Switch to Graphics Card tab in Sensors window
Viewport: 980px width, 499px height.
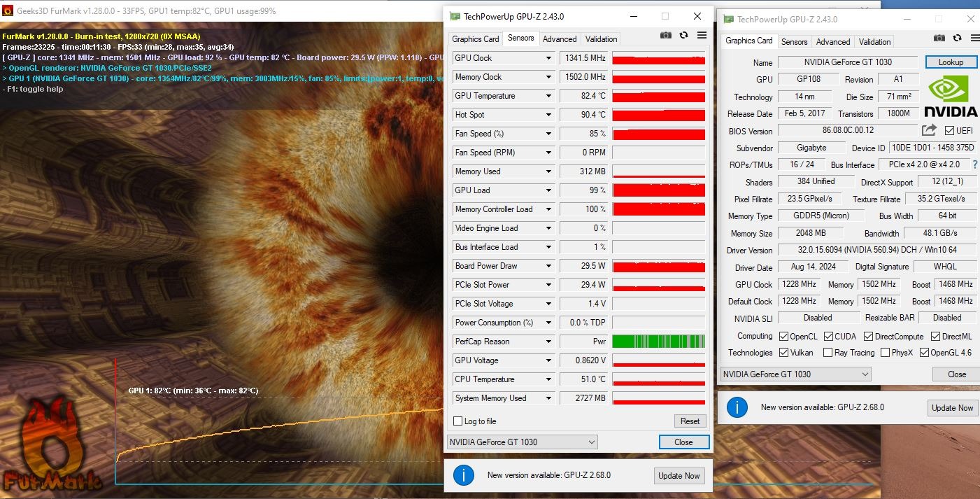[476, 39]
